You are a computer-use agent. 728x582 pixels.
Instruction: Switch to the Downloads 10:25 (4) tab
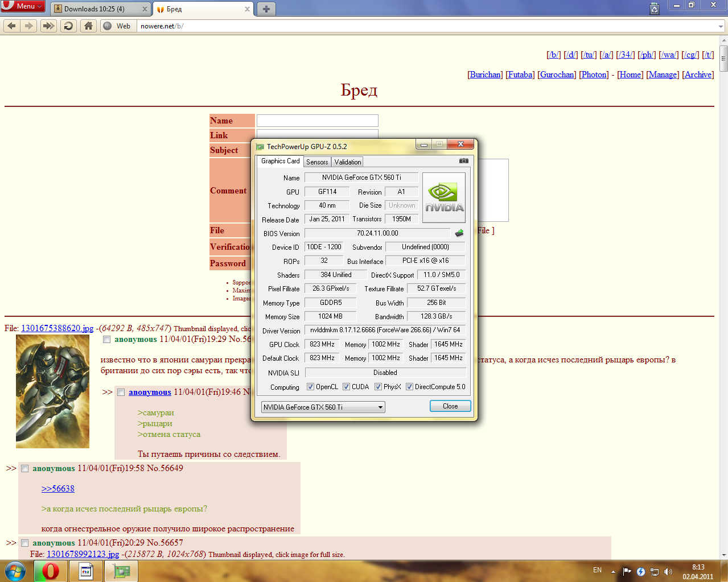(x=101, y=9)
